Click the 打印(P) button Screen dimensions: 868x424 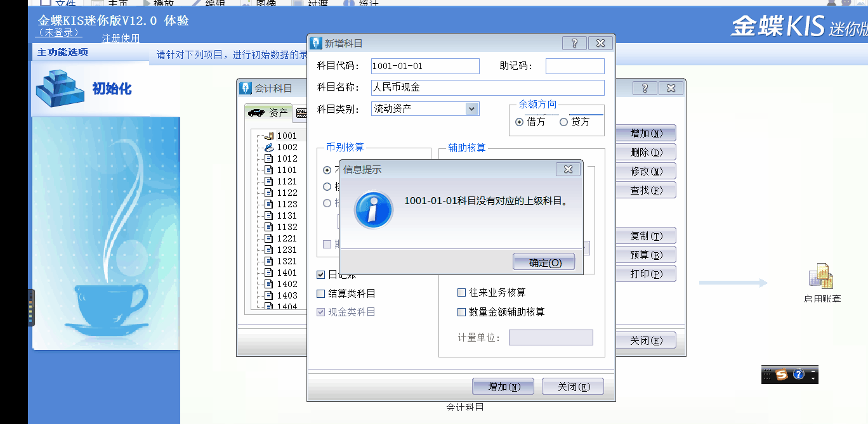(646, 274)
